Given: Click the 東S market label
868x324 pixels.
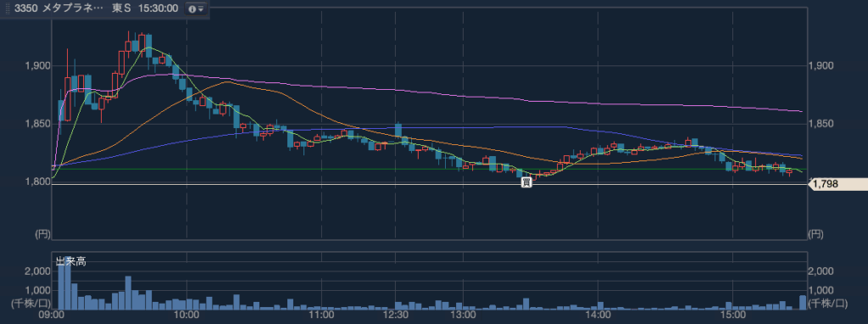Looking at the screenshot, I should 120,8.
